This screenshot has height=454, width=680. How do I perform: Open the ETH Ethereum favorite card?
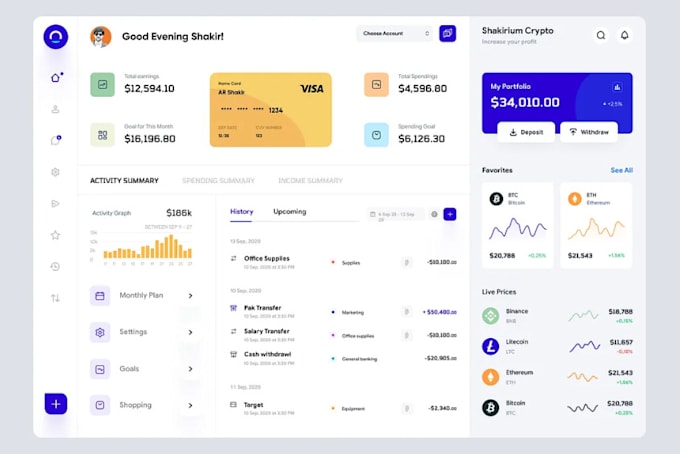596,225
